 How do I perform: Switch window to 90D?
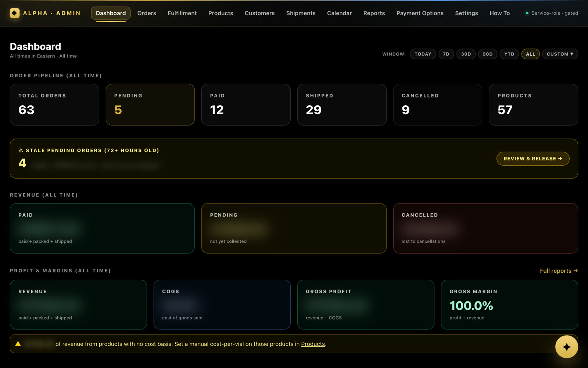click(x=488, y=54)
